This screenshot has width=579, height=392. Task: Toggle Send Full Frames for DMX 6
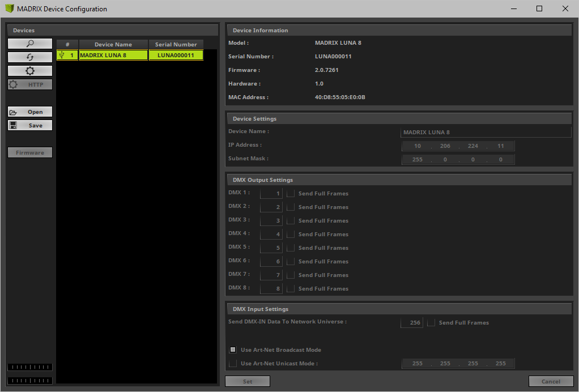pyautogui.click(x=291, y=261)
